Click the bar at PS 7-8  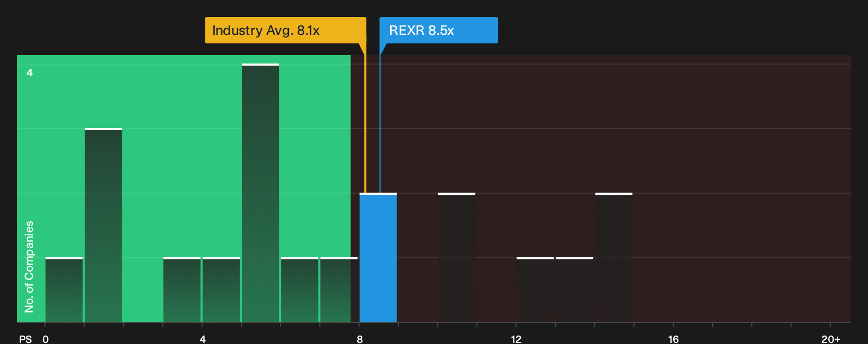tap(339, 290)
